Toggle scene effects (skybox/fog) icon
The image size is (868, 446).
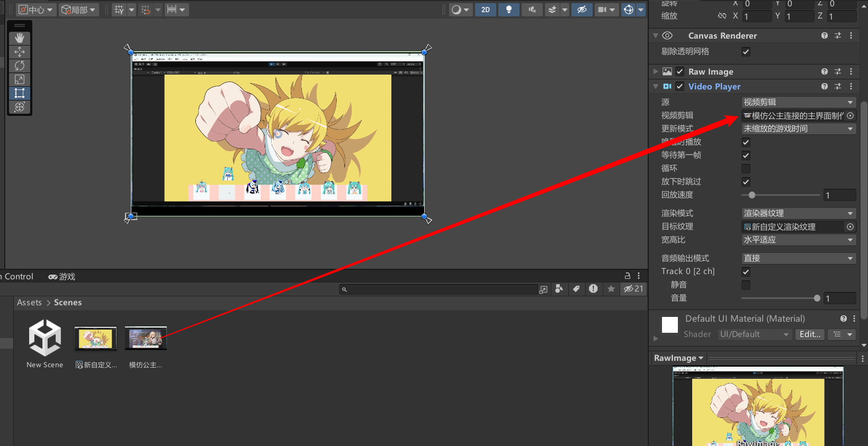click(x=552, y=10)
